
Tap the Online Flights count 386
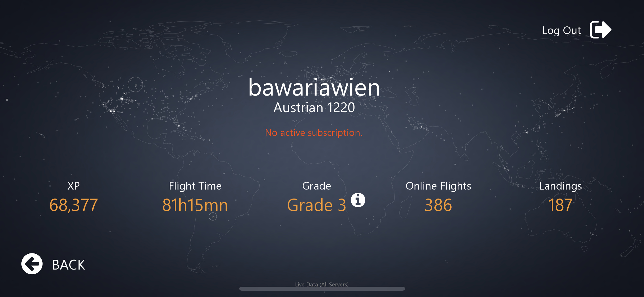point(438,205)
